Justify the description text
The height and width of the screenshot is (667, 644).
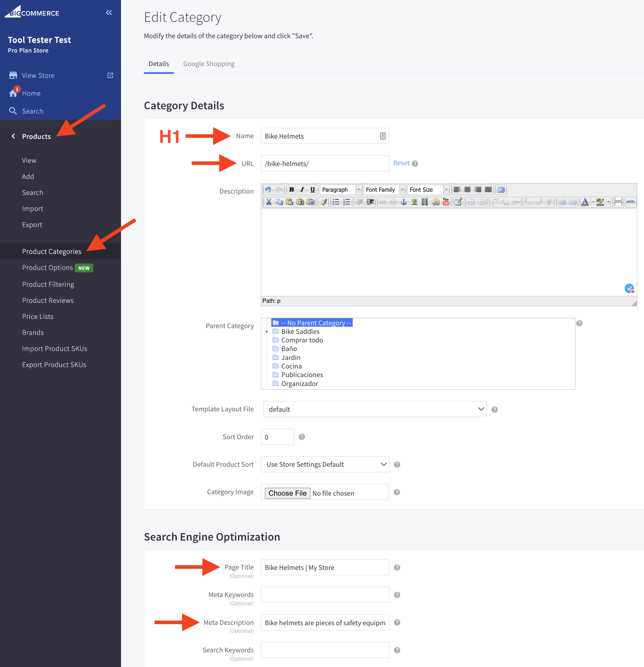(488, 190)
